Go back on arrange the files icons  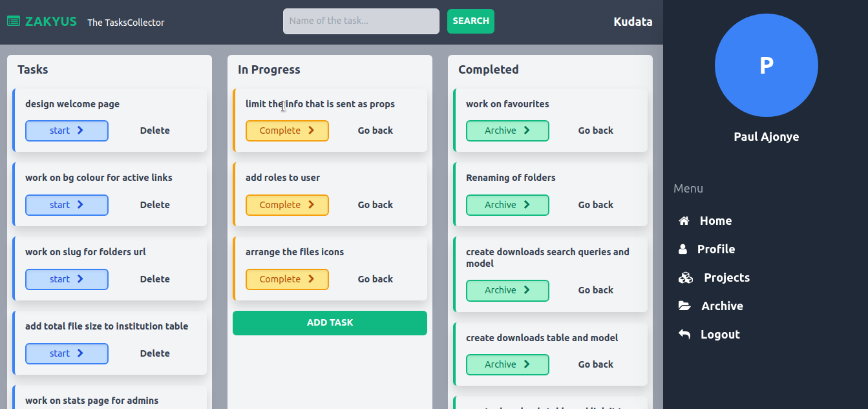click(x=375, y=279)
